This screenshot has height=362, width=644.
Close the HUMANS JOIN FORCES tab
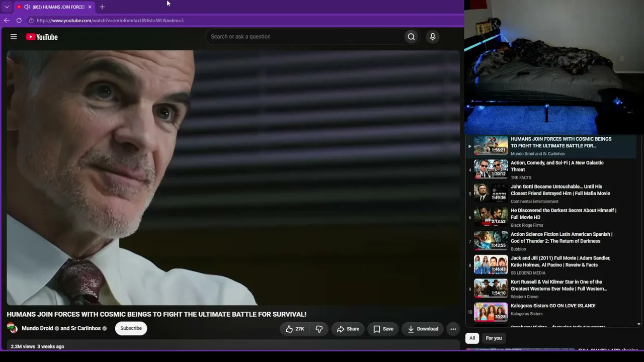[90, 7]
